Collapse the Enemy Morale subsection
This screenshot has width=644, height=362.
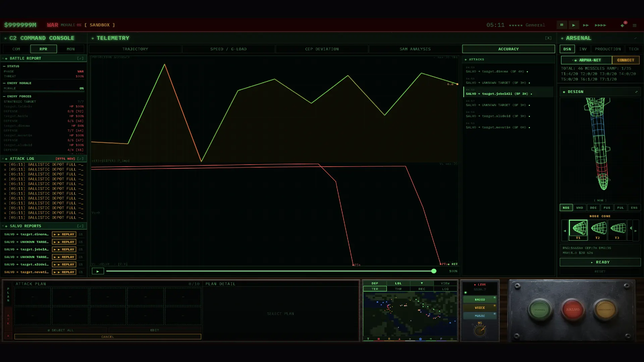pyautogui.click(x=17, y=83)
